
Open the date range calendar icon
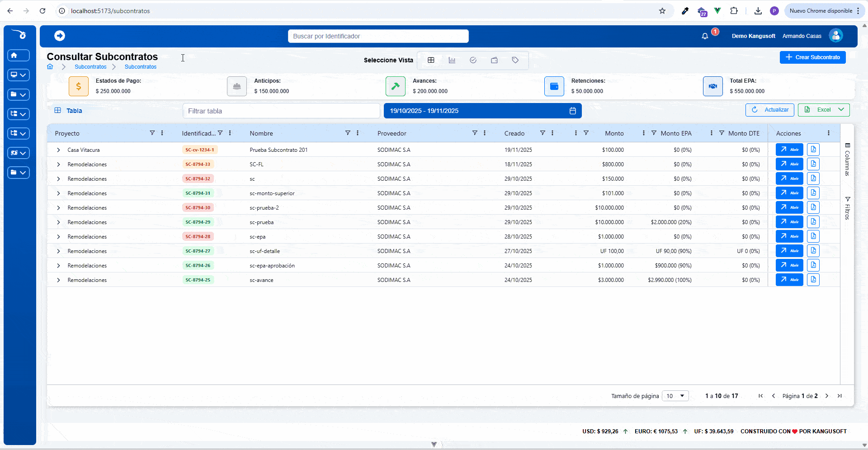pyautogui.click(x=573, y=111)
